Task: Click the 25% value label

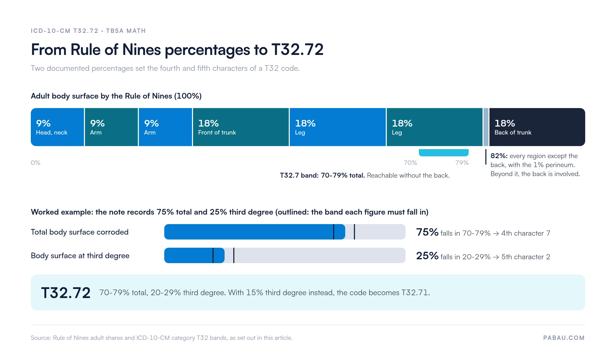Action: (427, 256)
